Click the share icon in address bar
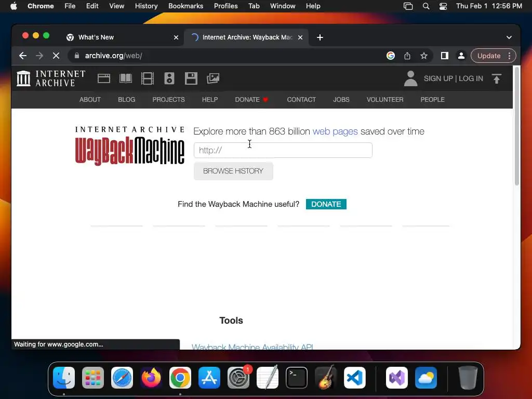The height and width of the screenshot is (399, 532). point(407,56)
